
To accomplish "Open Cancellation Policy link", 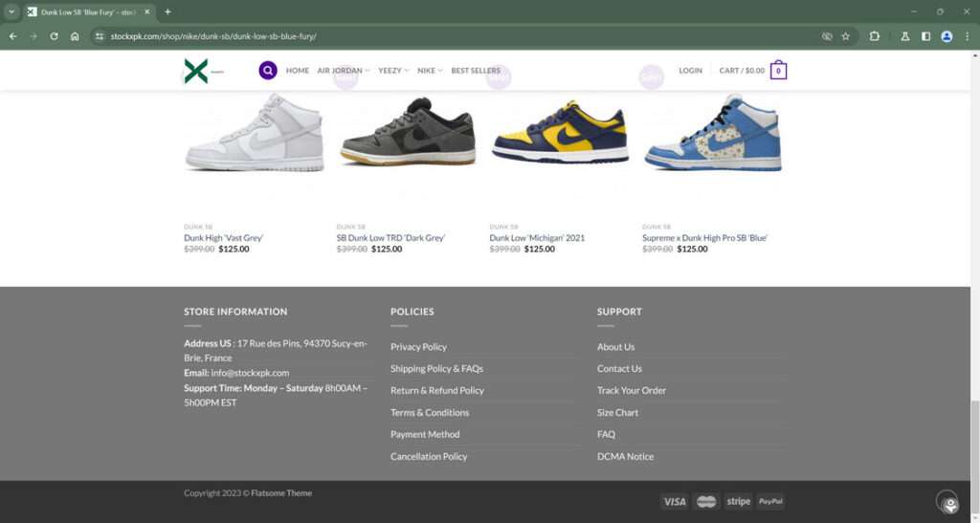I will (x=429, y=456).
